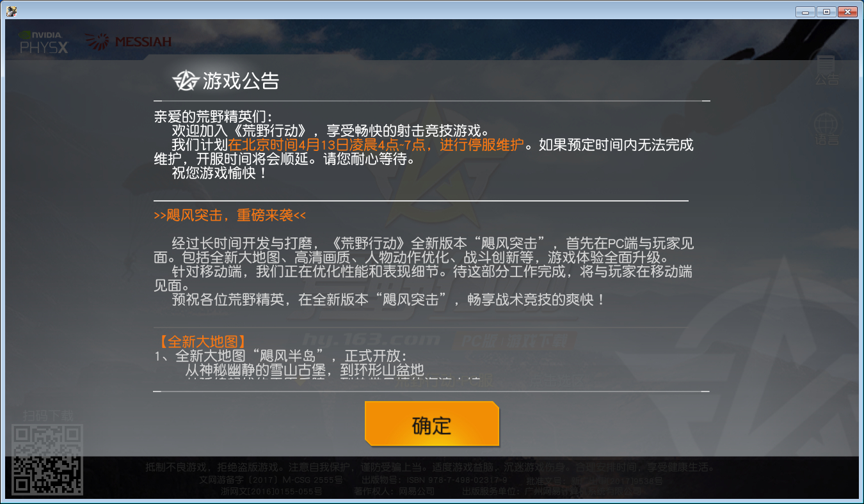Open the 公告 announcement icon
Image resolution: width=864 pixels, height=504 pixels.
[x=826, y=70]
